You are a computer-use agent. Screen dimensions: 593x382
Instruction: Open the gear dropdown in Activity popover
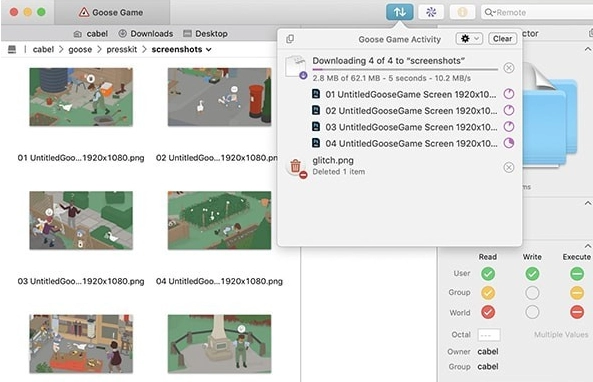[469, 39]
